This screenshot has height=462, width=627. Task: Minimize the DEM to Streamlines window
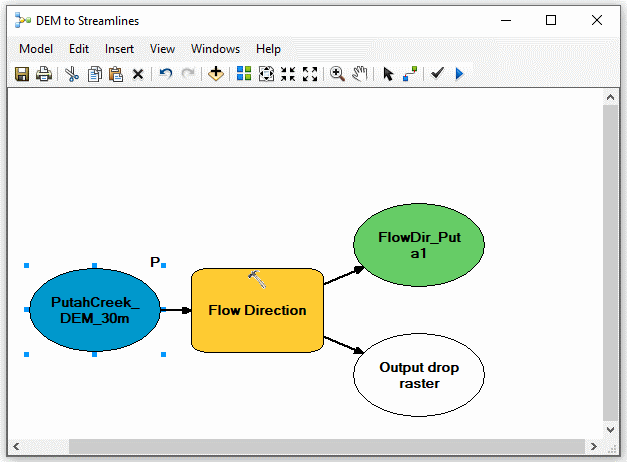click(506, 20)
